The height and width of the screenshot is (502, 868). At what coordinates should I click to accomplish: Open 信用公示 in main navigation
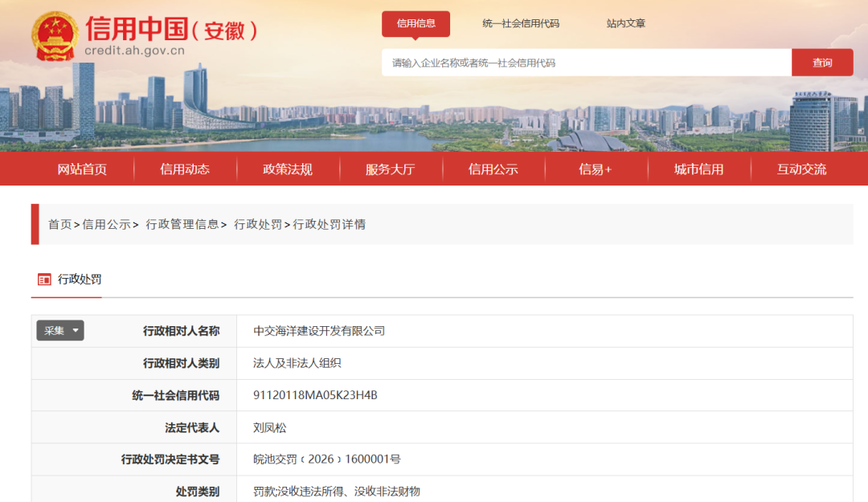pos(493,169)
